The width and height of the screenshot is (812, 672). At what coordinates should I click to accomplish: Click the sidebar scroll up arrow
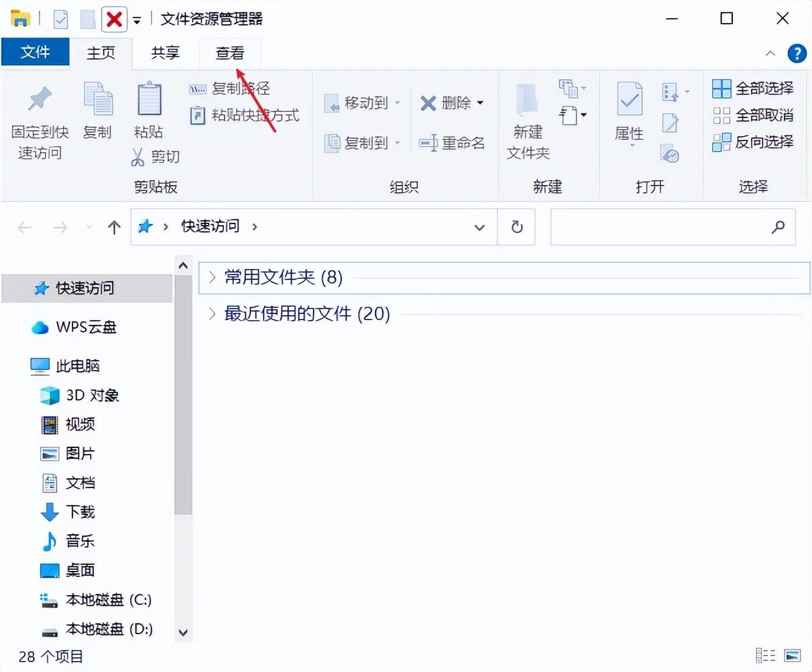click(x=183, y=265)
